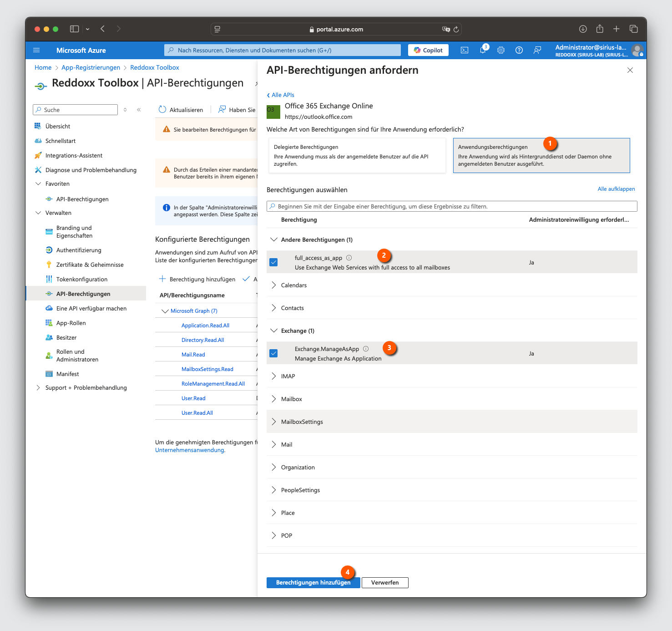Collapse the Microsoft Graph (7) group
Viewport: 672px width, 631px height.
point(165,311)
